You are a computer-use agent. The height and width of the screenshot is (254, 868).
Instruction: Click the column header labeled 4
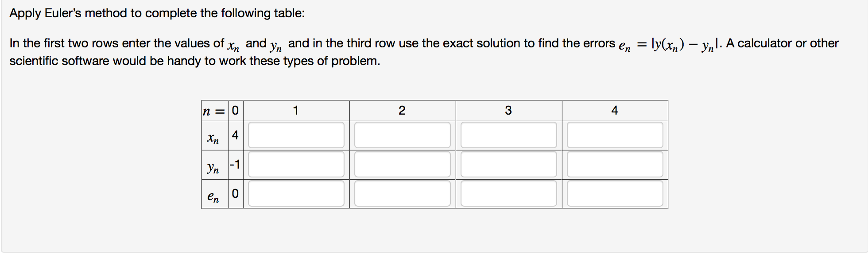615,110
